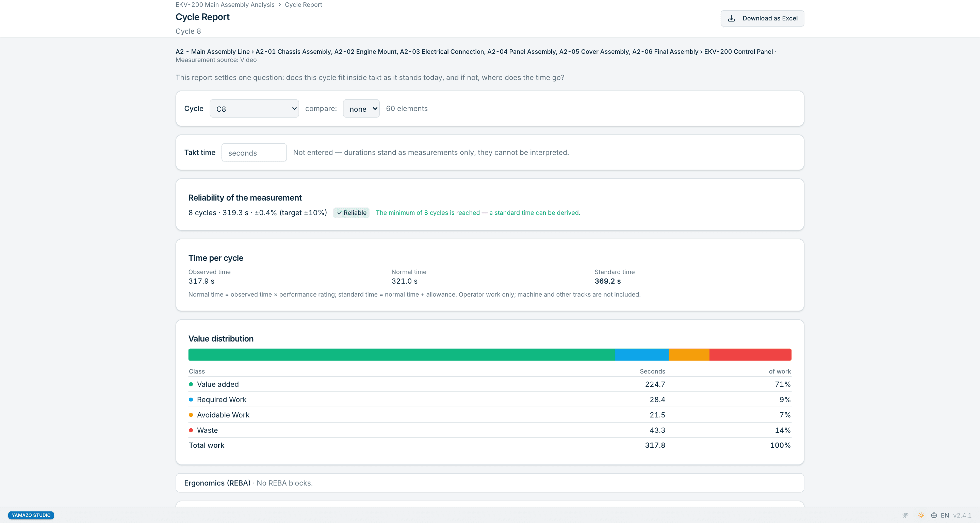Select the Waste row label
980x523 pixels.
[207, 430]
